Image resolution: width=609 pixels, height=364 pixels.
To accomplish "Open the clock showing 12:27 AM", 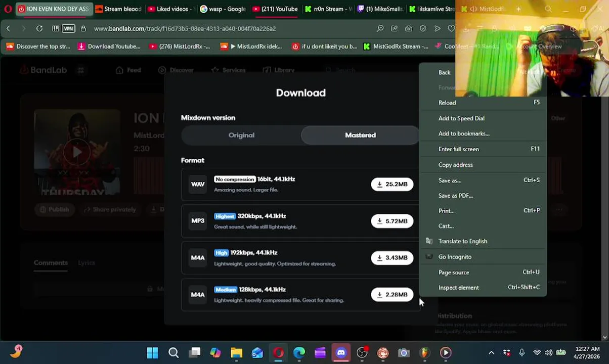I will pos(587,353).
